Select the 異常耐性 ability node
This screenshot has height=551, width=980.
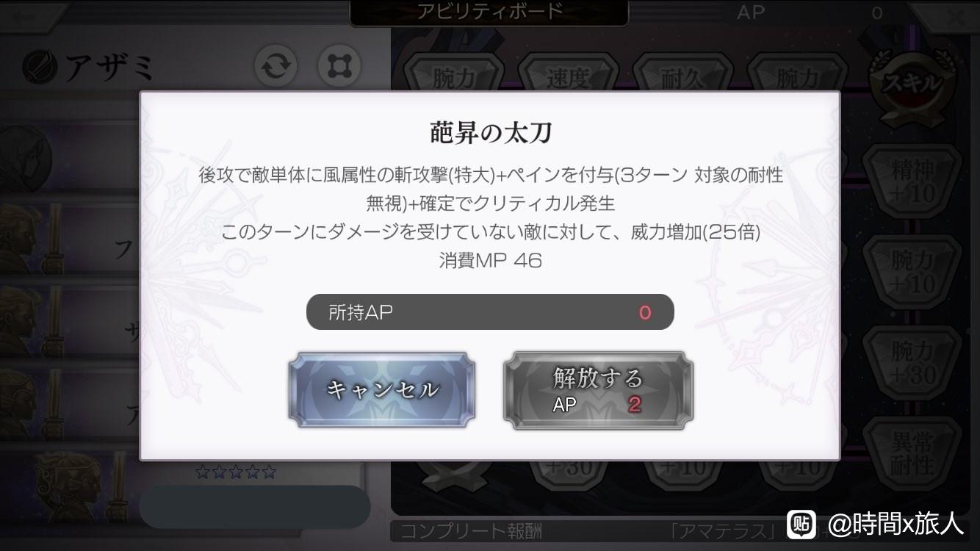[x=912, y=453]
